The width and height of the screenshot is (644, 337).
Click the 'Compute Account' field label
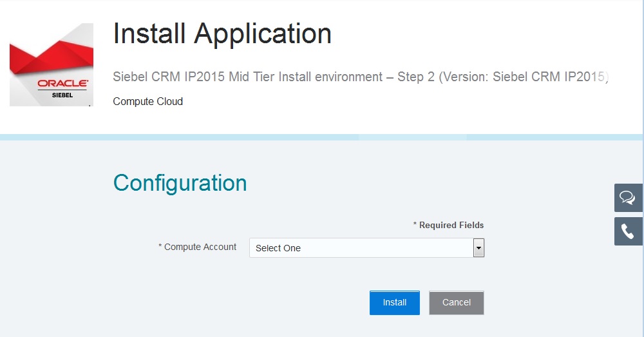(198, 247)
